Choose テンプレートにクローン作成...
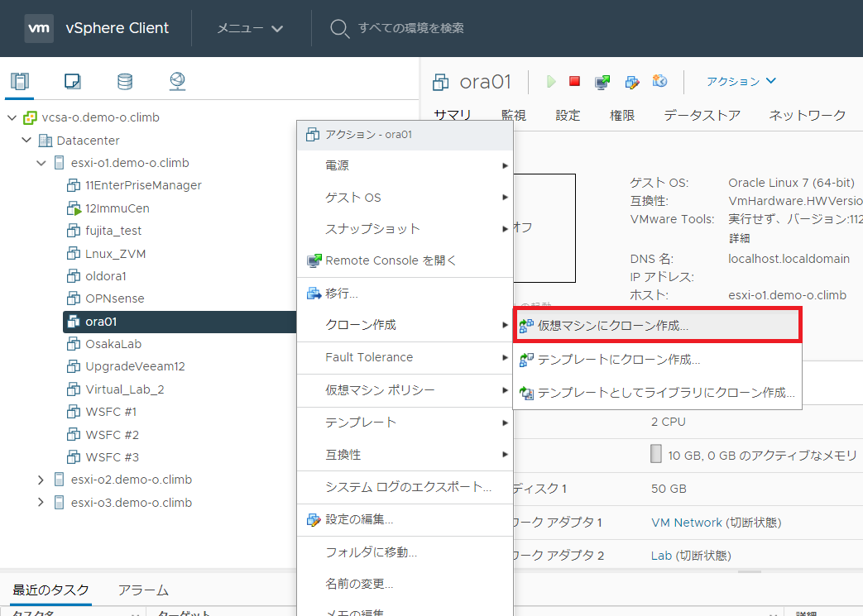 (657, 360)
